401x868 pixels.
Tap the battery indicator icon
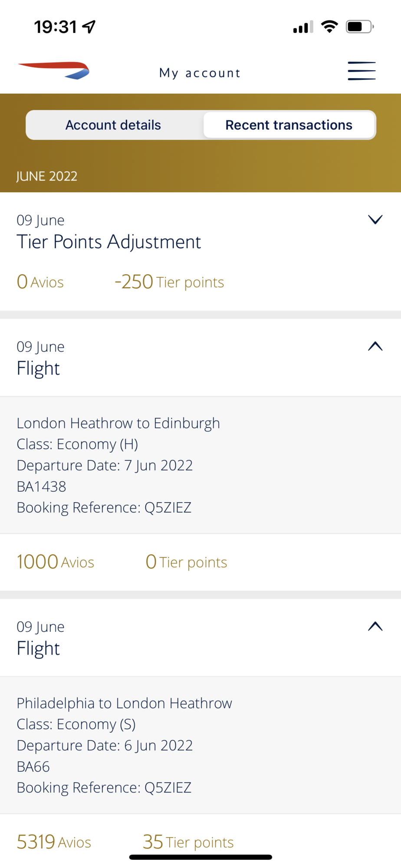(x=360, y=27)
